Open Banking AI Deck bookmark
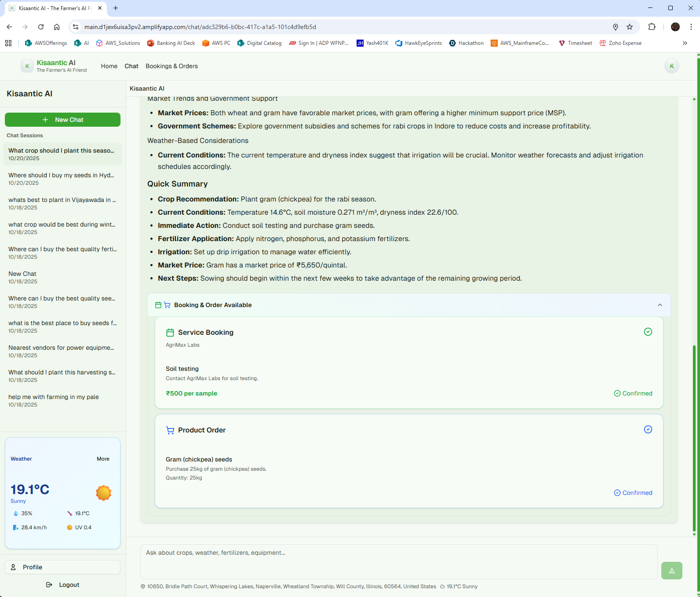The image size is (700, 597). (x=171, y=43)
